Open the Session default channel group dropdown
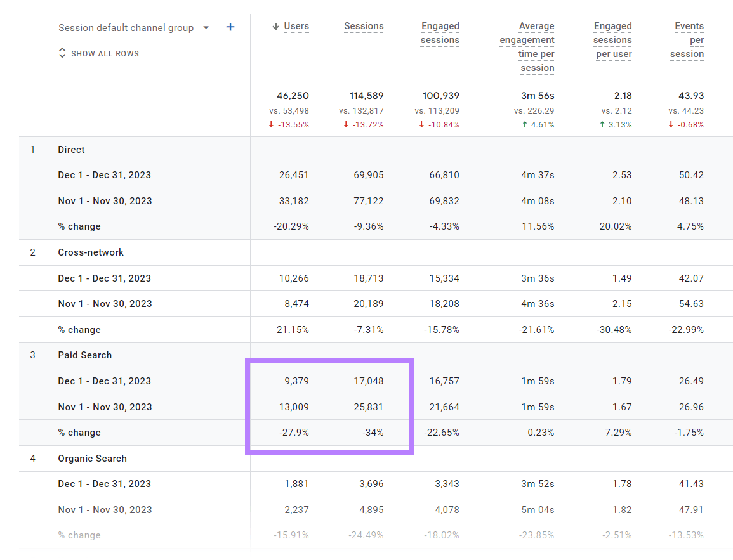Image resolution: width=733 pixels, height=560 pixels. coord(125,27)
